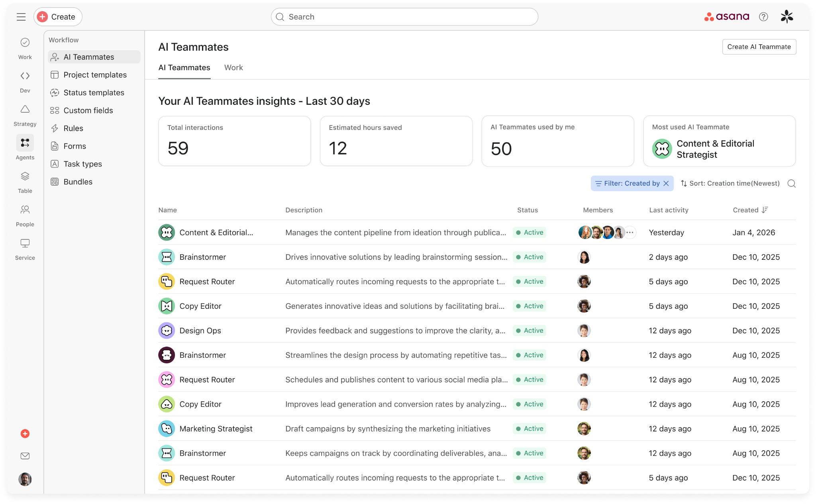Click the Asana logo
This screenshot has height=504, width=816.
(x=727, y=17)
